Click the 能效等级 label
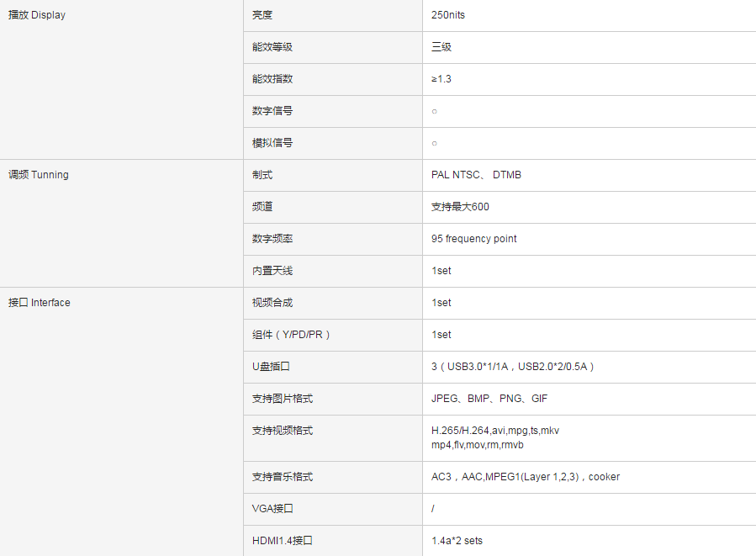756x556 pixels. click(x=272, y=47)
